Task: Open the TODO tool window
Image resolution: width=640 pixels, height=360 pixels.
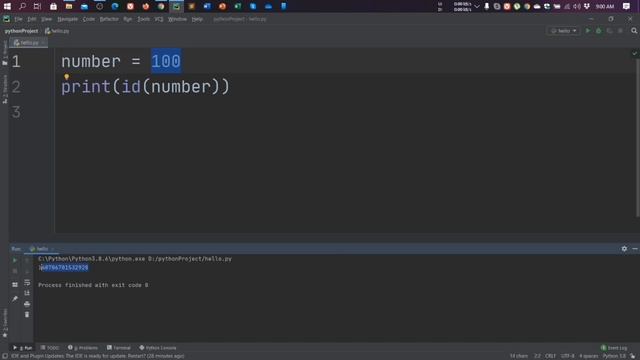Action: pyautogui.click(x=50, y=348)
